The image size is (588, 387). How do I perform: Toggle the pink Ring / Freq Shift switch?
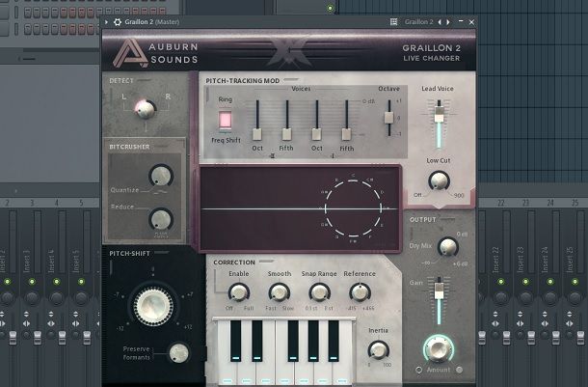coord(225,120)
